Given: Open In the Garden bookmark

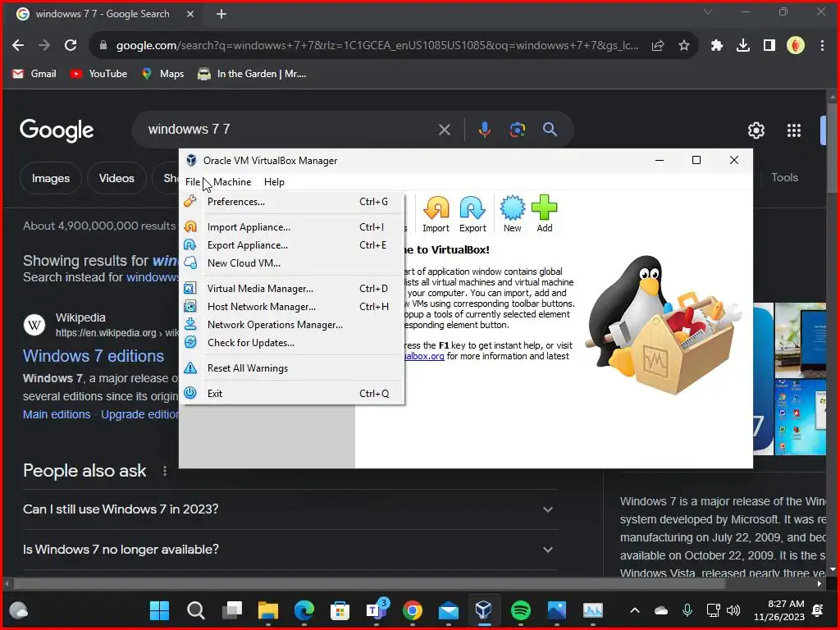Looking at the screenshot, I should pos(252,74).
